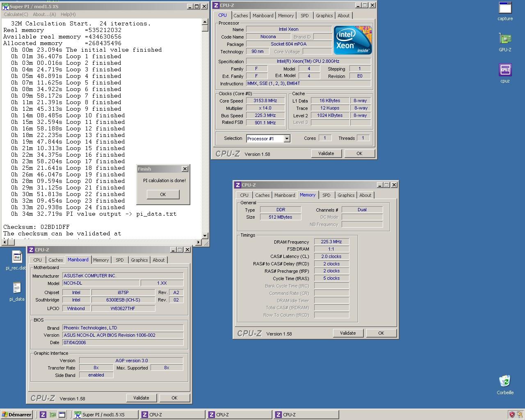Click the Intel Xeon name field

click(289, 29)
